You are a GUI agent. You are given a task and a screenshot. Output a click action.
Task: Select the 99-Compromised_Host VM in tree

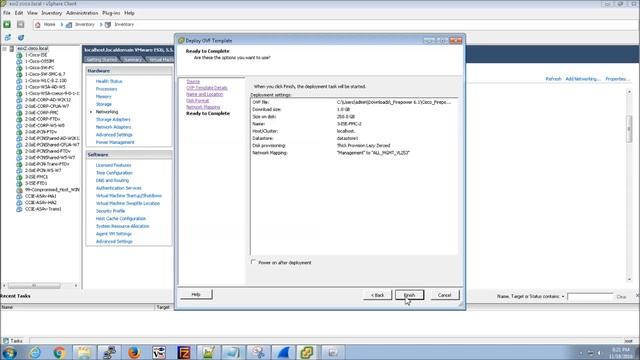(x=52, y=190)
